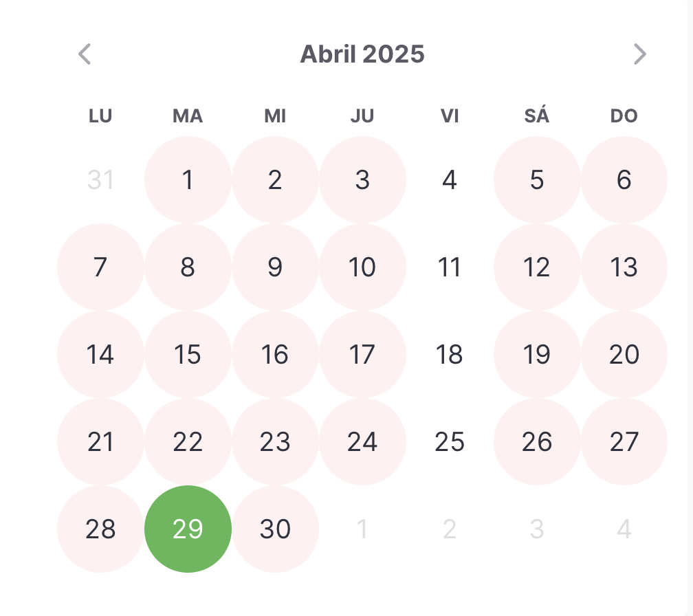Pick Wednesday April 9
693x616 pixels.
pos(275,267)
